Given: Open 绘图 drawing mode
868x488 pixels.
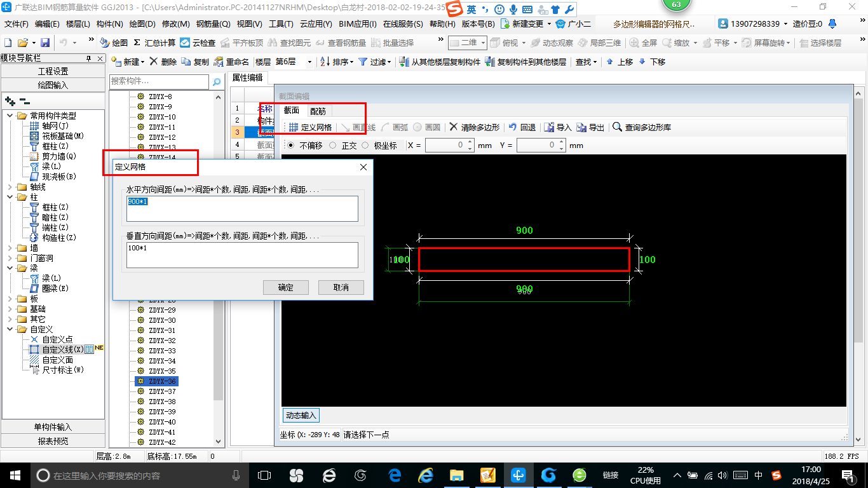Looking at the screenshot, I should [x=114, y=43].
